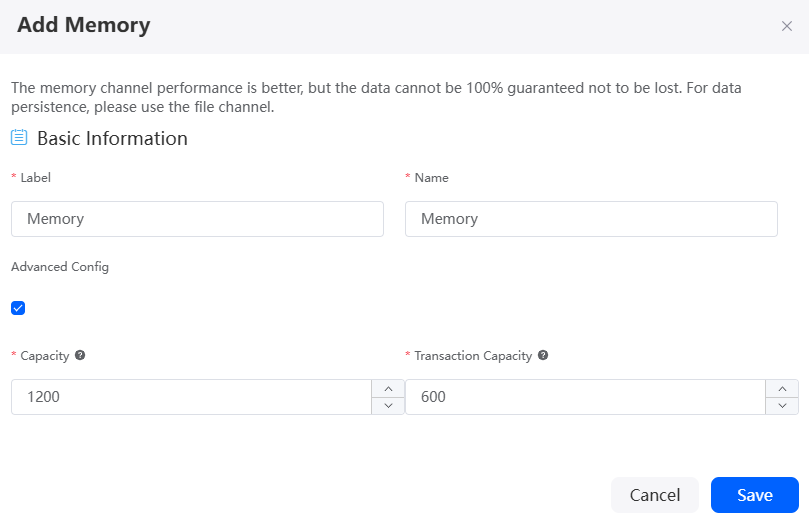This screenshot has width=809, height=520.
Task: Focus the Name text field
Action: tap(591, 219)
